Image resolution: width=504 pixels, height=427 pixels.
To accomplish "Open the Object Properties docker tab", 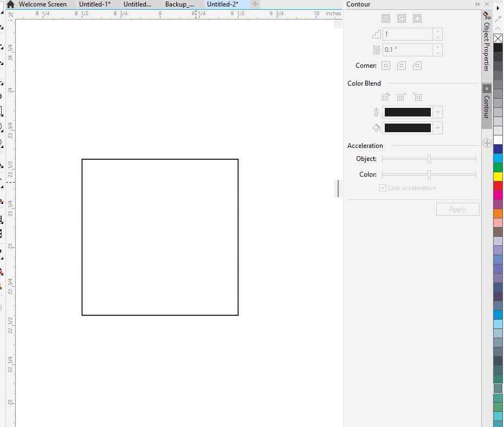I will pos(486,49).
